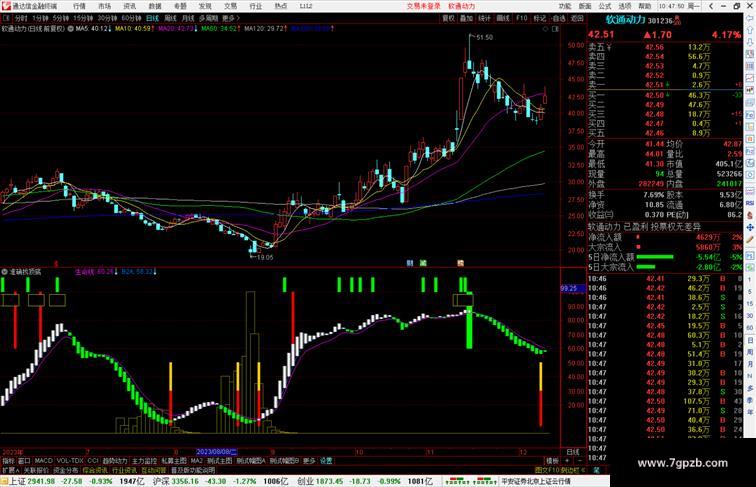Switch to the 60分钟 period tab
Viewport: 756px width, 487px height.
[131, 18]
